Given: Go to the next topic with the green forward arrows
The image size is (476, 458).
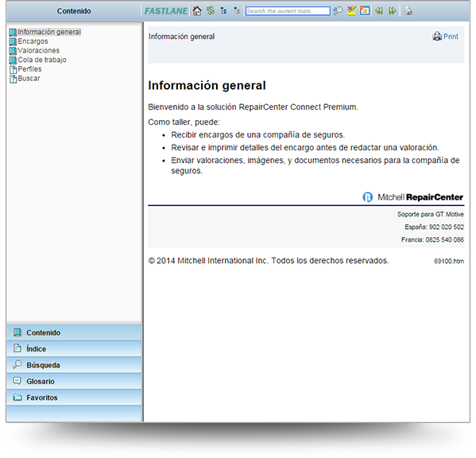Looking at the screenshot, I should pos(393,11).
